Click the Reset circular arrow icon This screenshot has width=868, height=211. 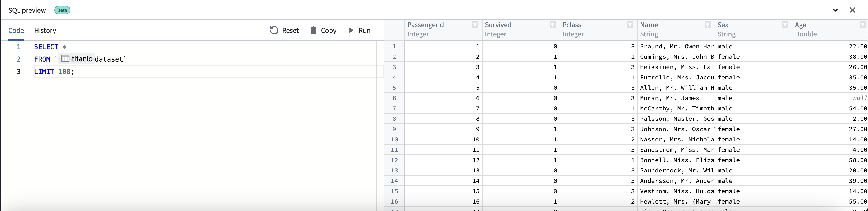pos(274,30)
